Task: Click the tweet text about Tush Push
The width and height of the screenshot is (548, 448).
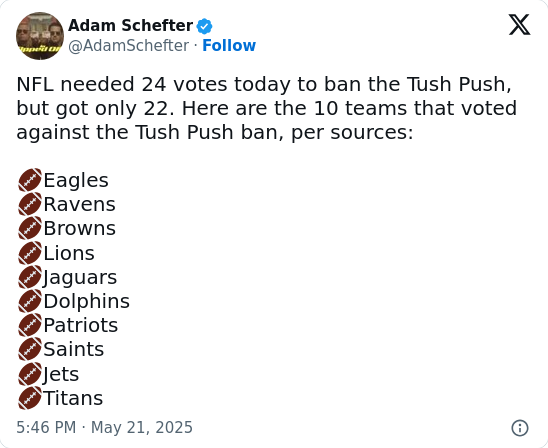Action: [x=267, y=108]
